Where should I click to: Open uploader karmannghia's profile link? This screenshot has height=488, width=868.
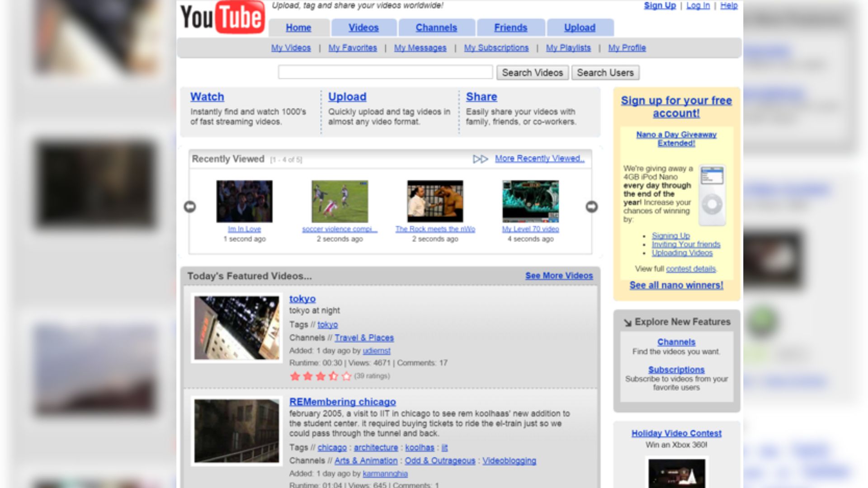pos(385,474)
